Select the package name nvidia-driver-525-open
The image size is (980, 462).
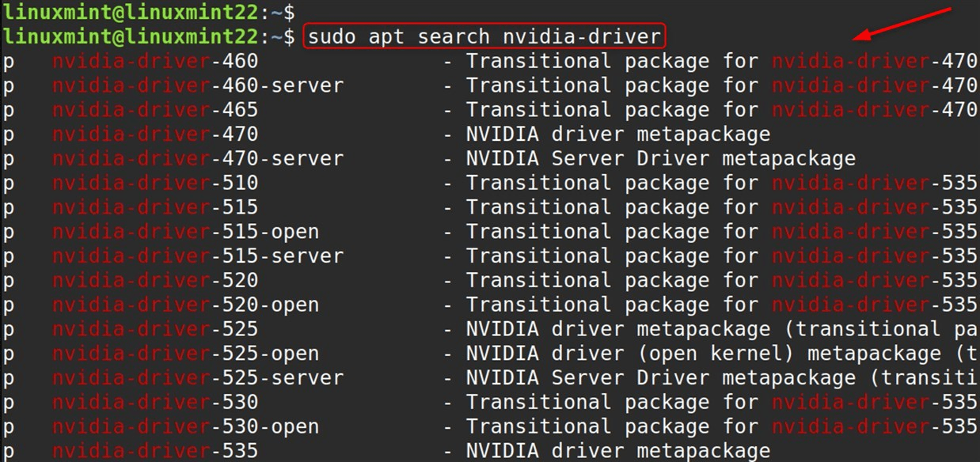pos(186,354)
